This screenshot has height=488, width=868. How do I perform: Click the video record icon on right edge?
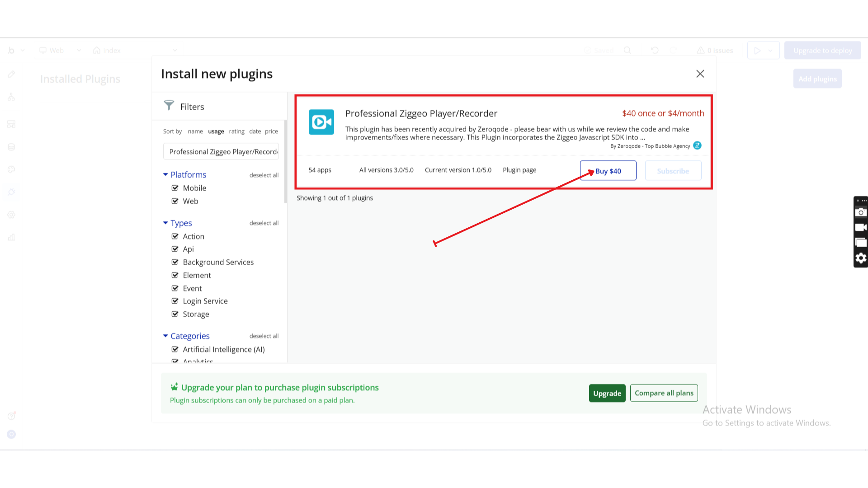pos(861,227)
